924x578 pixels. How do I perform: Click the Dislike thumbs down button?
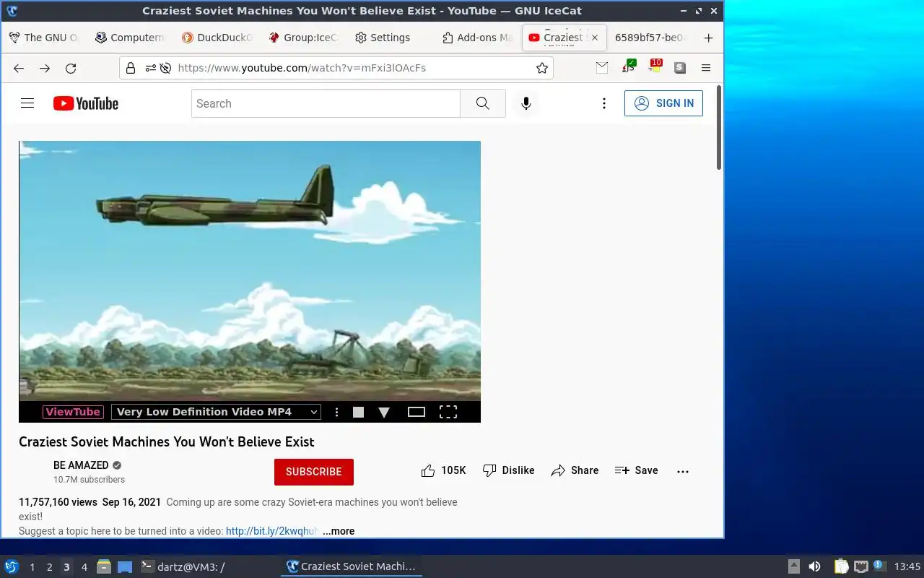509,470
